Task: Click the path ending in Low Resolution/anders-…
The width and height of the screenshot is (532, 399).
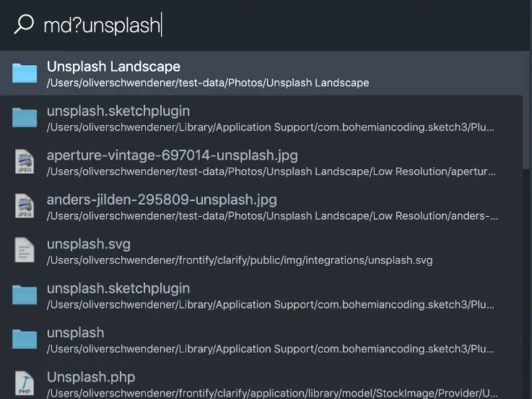Action: tap(273, 216)
